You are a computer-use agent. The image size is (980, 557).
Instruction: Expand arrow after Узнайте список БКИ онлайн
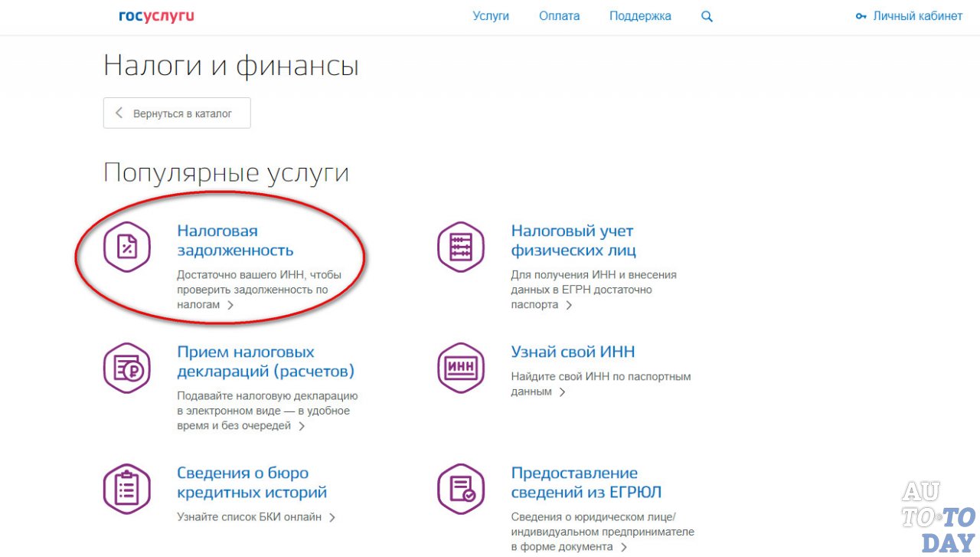332,517
